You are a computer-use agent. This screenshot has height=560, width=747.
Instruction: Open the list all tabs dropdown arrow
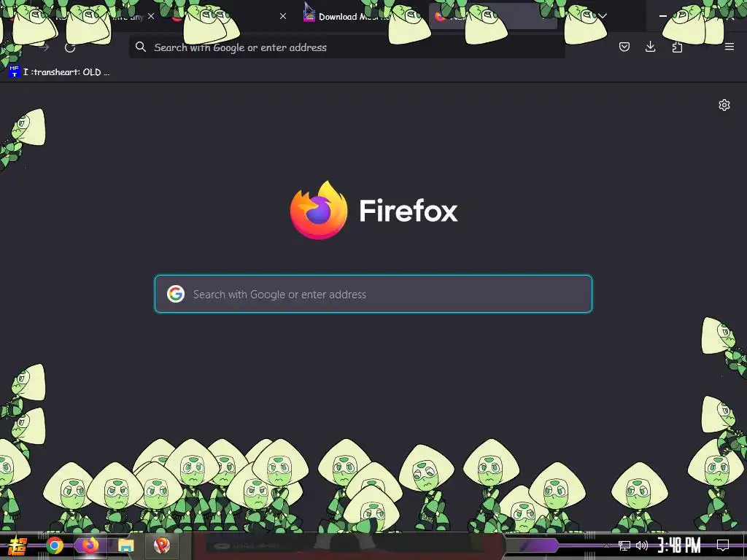tap(603, 16)
